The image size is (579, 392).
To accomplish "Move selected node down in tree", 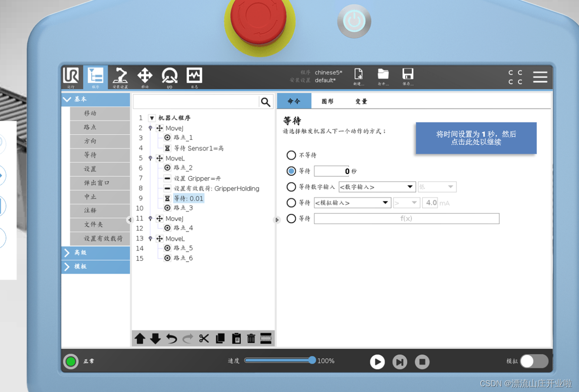I will click(x=156, y=339).
